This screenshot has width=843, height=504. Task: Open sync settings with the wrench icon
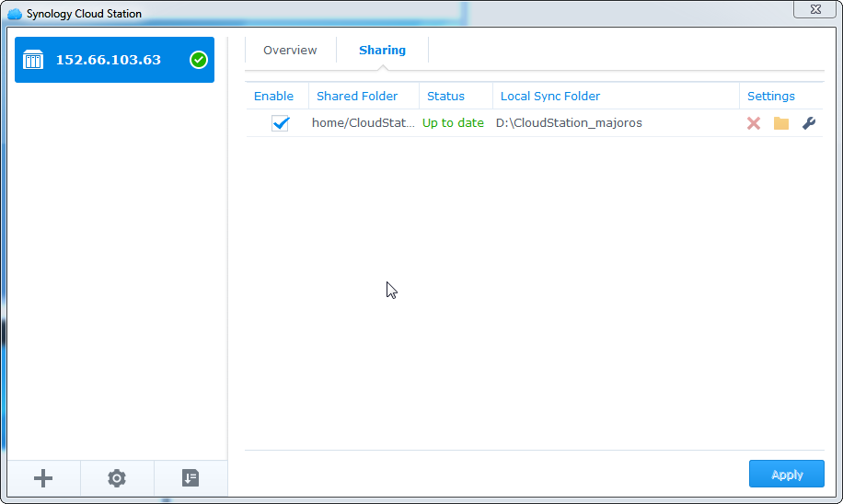(x=809, y=123)
